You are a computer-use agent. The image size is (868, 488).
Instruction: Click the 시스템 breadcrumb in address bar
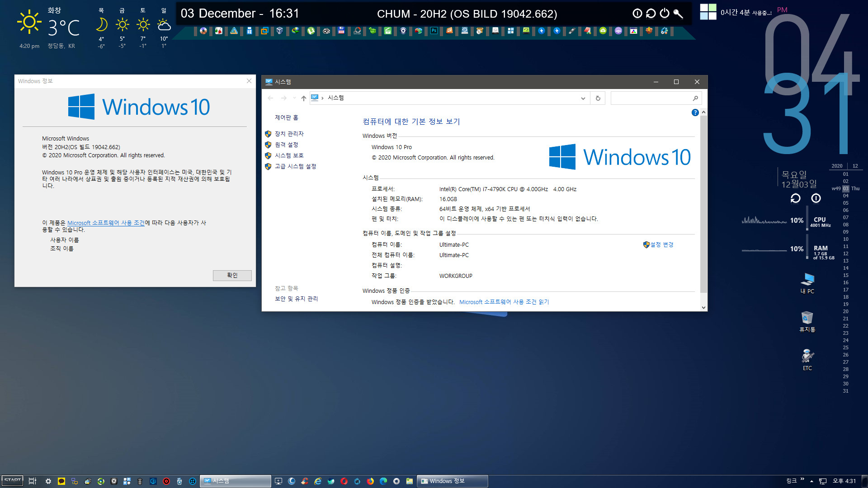click(335, 98)
